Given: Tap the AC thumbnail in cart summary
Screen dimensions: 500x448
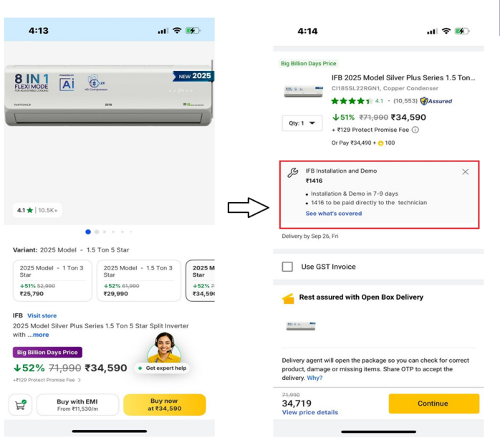Looking at the screenshot, I should pyautogui.click(x=301, y=326).
